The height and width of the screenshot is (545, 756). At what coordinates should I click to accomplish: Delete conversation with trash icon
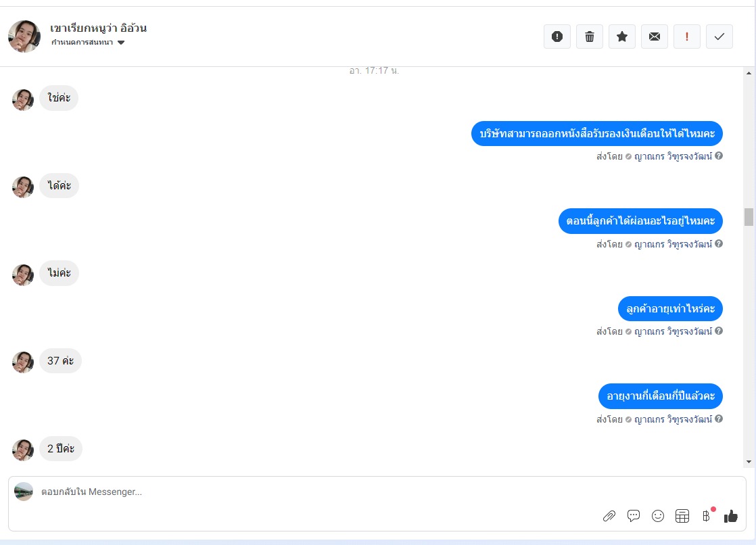[589, 37]
